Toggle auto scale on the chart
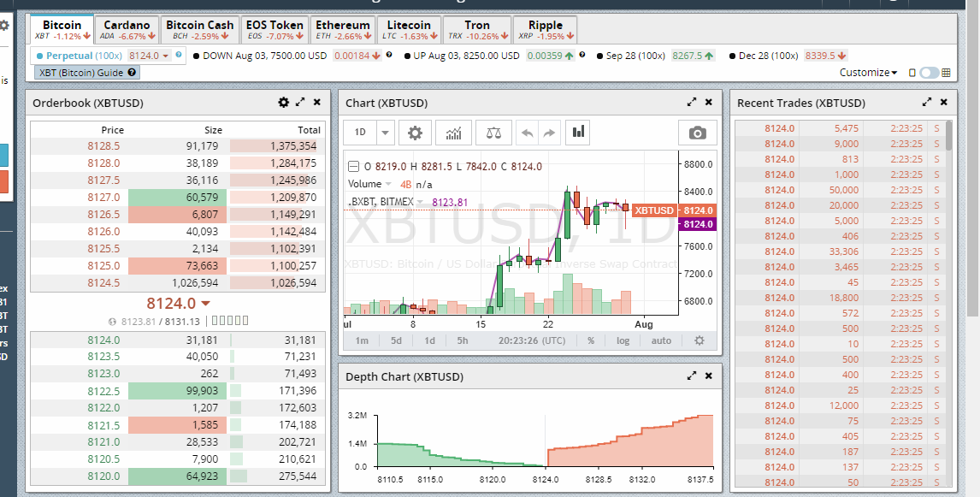The height and width of the screenshot is (497, 980). (661, 340)
